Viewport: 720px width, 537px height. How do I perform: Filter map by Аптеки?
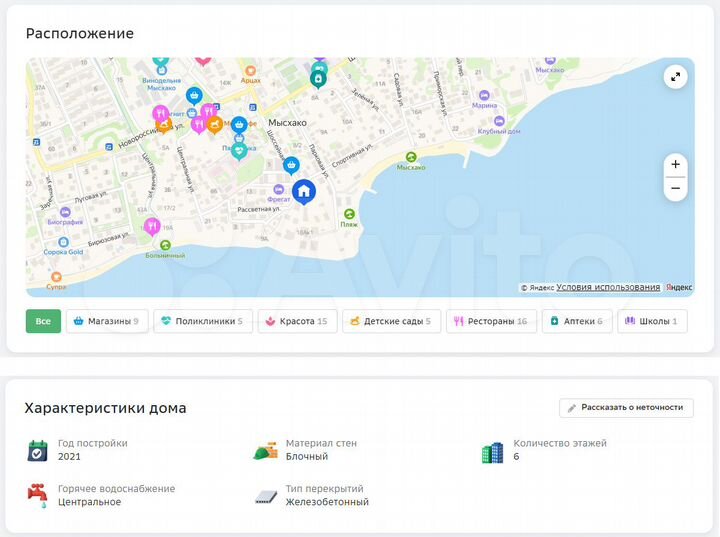[577, 321]
